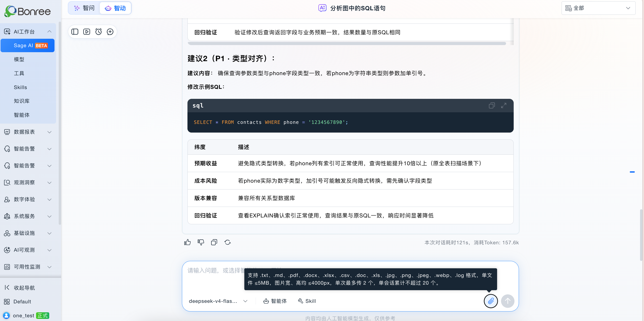Viewport: 644px width, 321px height.
Task: Click the 可用性监测 icon
Action: (7, 267)
